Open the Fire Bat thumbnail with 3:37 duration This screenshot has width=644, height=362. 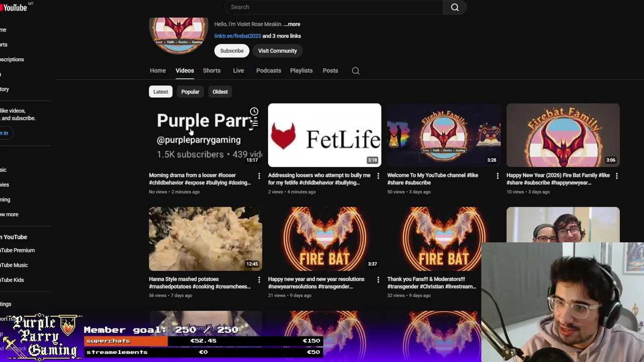[325, 239]
